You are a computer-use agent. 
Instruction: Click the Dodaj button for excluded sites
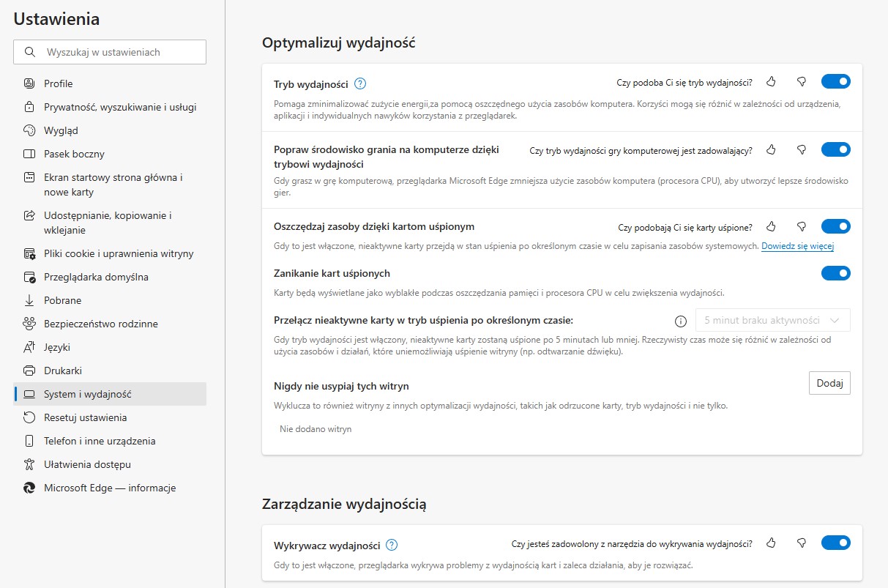[829, 382]
